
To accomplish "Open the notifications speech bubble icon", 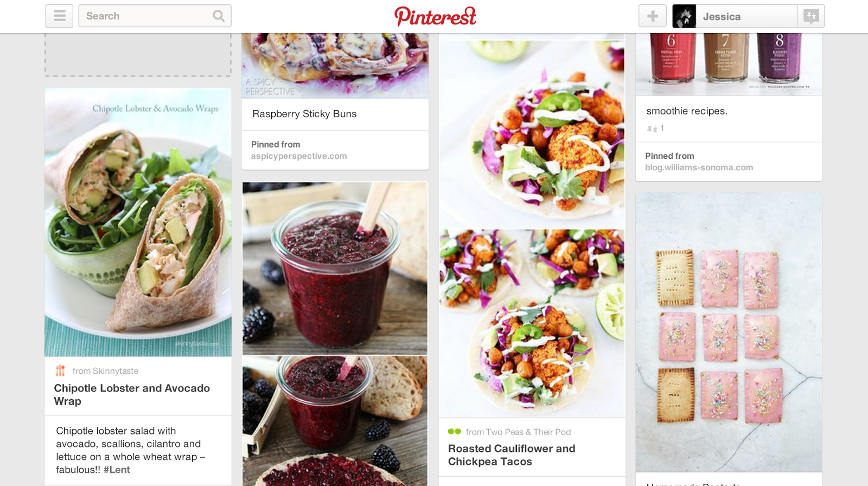I will 811,16.
